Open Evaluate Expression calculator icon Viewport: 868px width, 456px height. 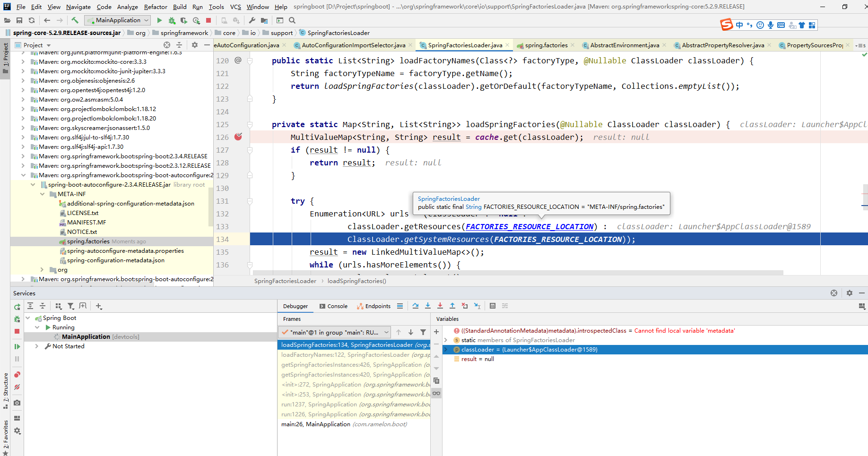493,306
